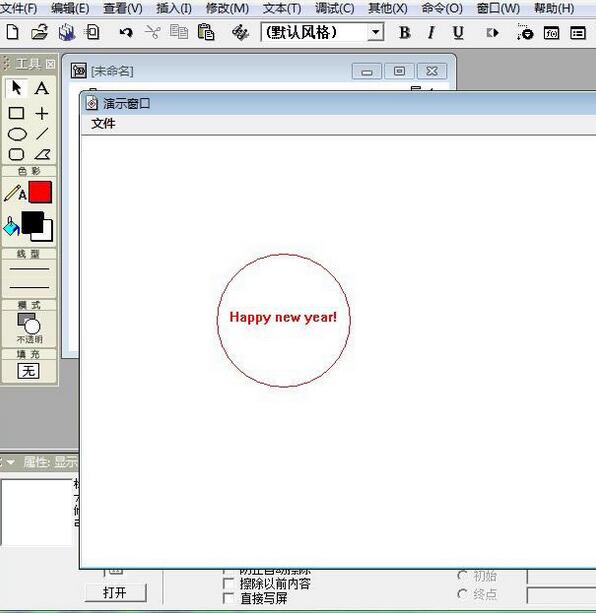Image resolution: width=596 pixels, height=613 pixels.
Task: Select the Pointer arrow tool
Action: pos(16,88)
